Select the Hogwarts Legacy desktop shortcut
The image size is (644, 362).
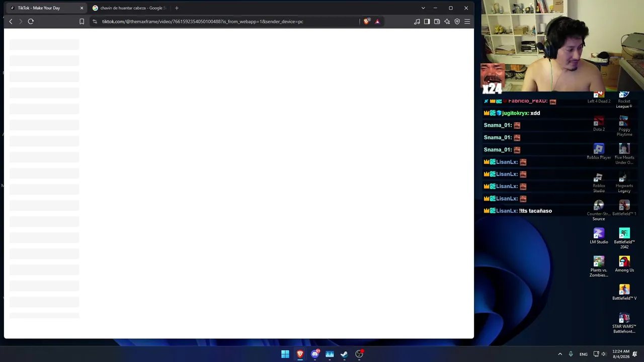tap(624, 183)
